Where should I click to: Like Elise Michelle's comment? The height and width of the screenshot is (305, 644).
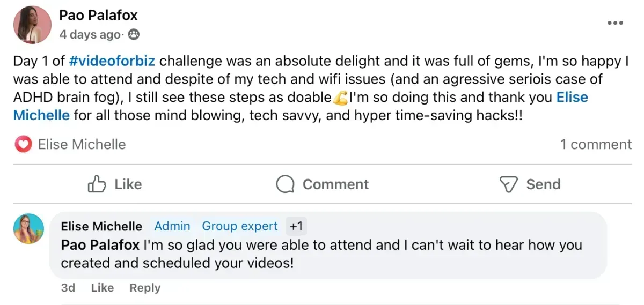tap(102, 288)
